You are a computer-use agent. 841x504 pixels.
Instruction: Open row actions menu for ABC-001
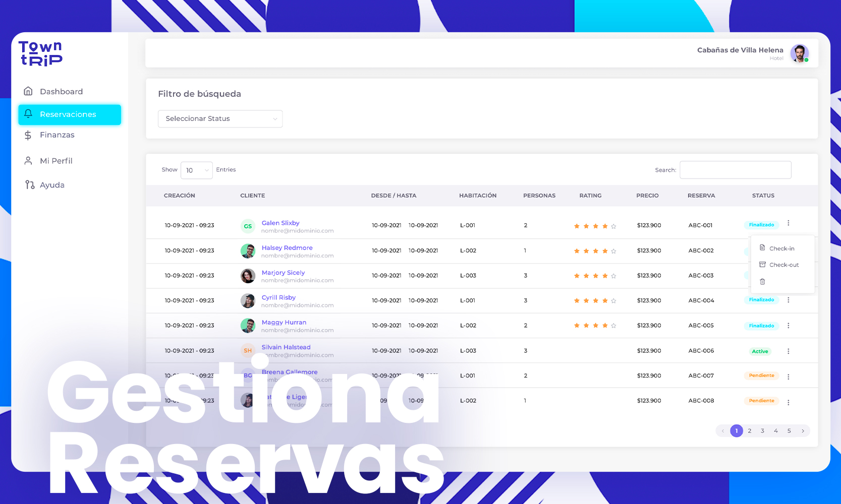789,223
